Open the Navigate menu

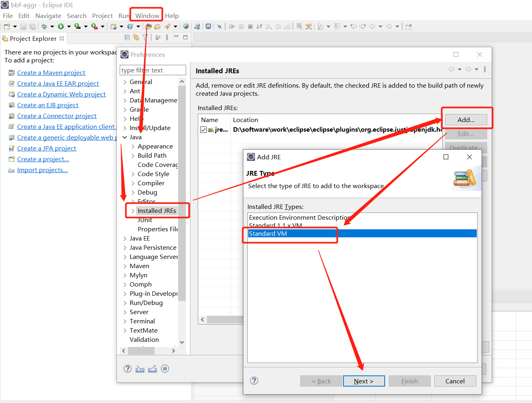48,16
